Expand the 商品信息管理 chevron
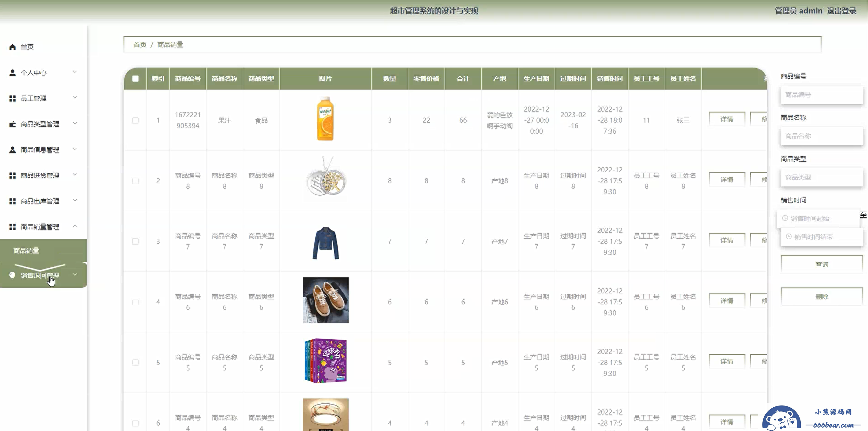The height and width of the screenshot is (431, 868). pyautogui.click(x=75, y=149)
